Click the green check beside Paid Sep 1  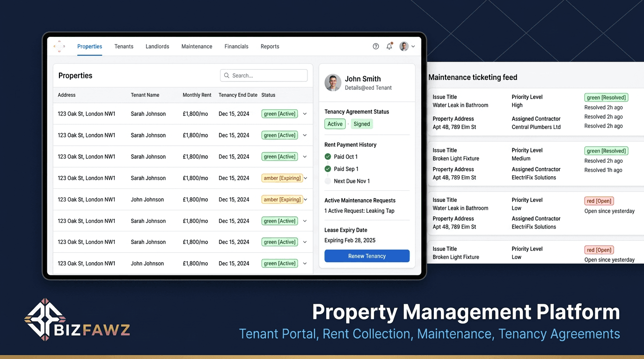point(328,169)
